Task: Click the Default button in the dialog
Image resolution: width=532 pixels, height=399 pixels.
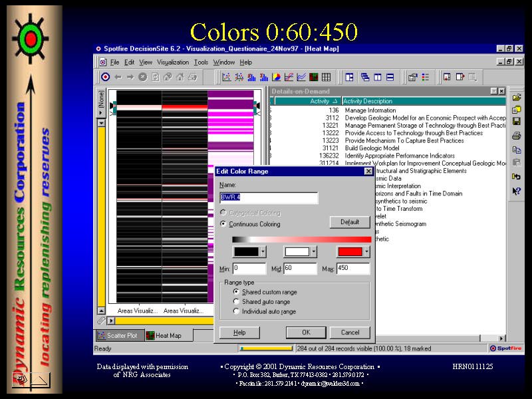Action: coord(350,222)
